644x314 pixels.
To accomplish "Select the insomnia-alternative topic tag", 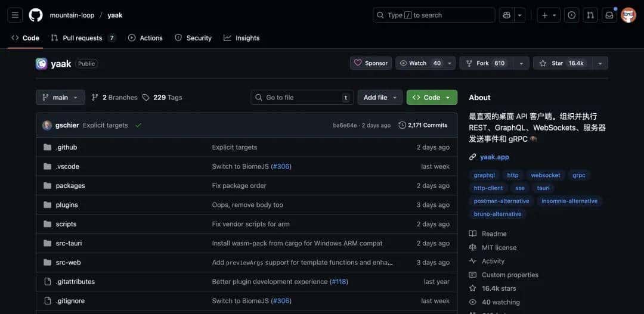I will 569,201.
